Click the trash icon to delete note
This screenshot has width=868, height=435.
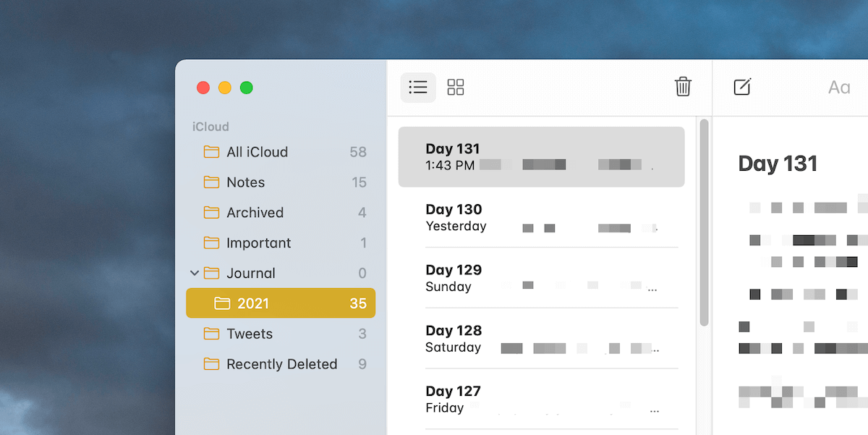683,87
